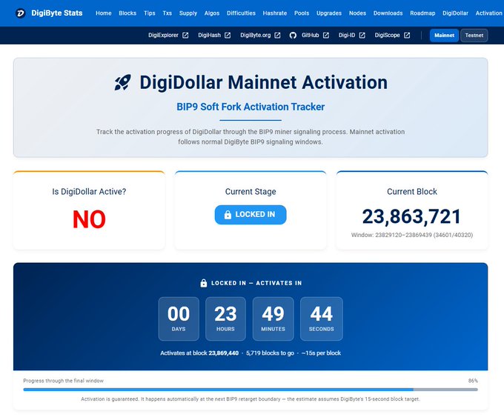Click lock icon in countdown header
The image size is (504, 420).
204,283
